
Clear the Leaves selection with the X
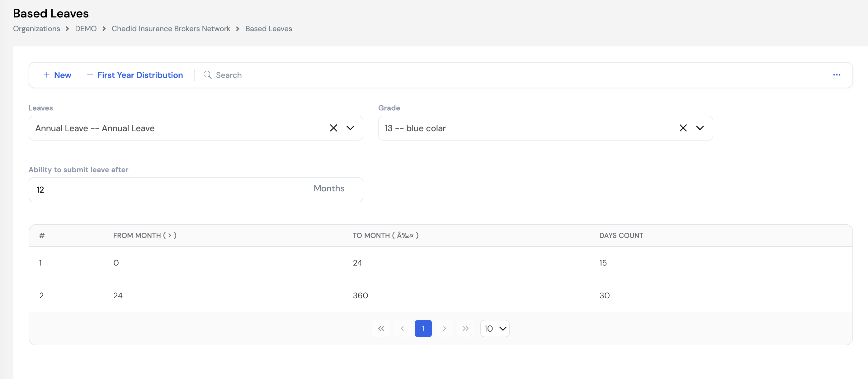[333, 128]
